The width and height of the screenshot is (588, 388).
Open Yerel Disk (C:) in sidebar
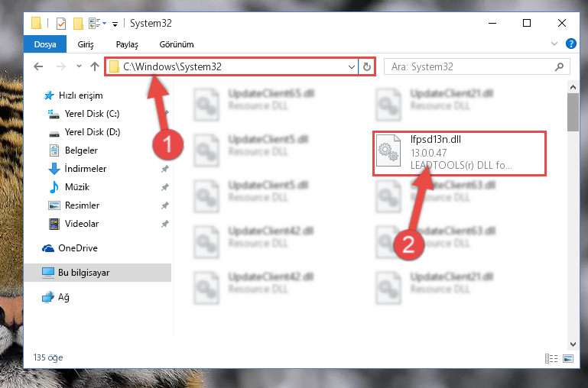pos(92,114)
